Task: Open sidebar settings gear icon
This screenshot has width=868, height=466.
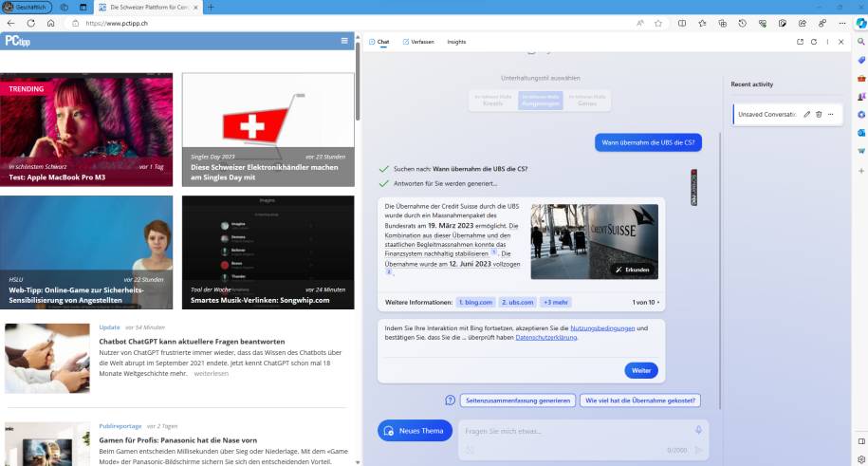Action: [860, 459]
